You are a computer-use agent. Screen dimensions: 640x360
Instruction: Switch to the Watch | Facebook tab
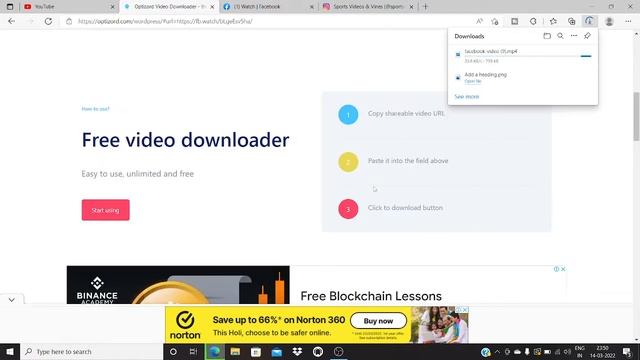pos(269,7)
